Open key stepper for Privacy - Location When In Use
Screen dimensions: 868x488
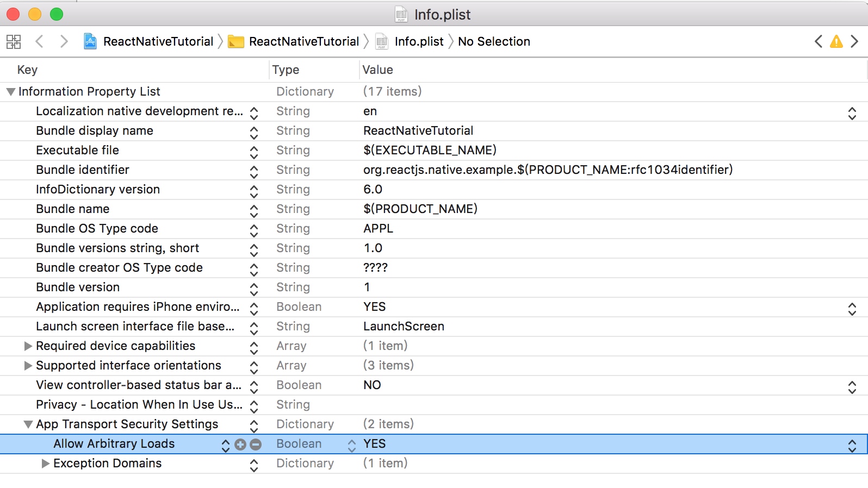click(x=254, y=406)
